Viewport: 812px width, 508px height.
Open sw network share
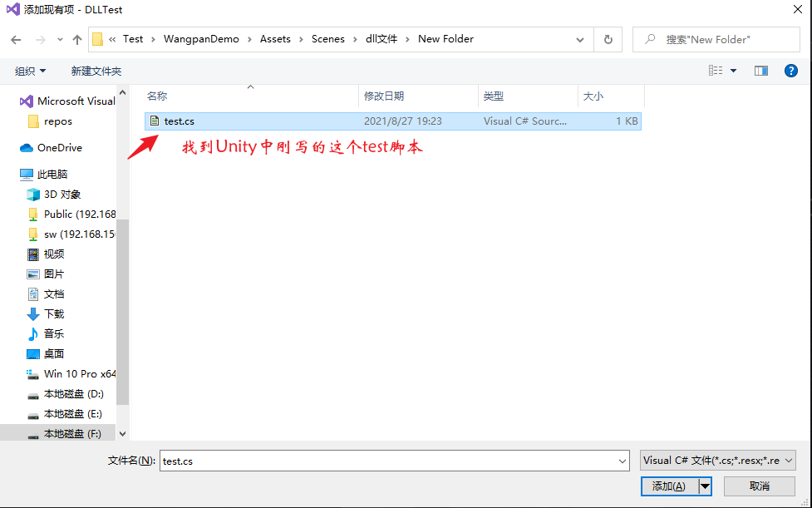[x=71, y=234]
